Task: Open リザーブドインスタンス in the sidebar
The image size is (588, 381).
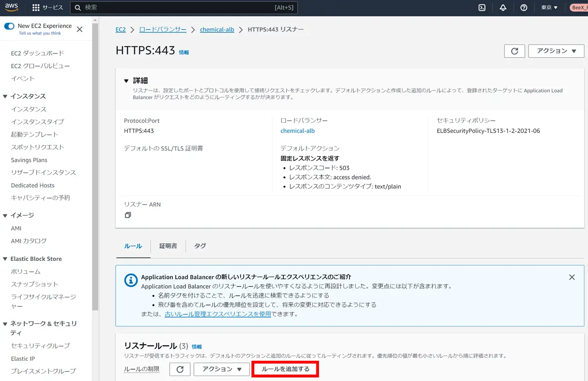Action: tap(44, 172)
